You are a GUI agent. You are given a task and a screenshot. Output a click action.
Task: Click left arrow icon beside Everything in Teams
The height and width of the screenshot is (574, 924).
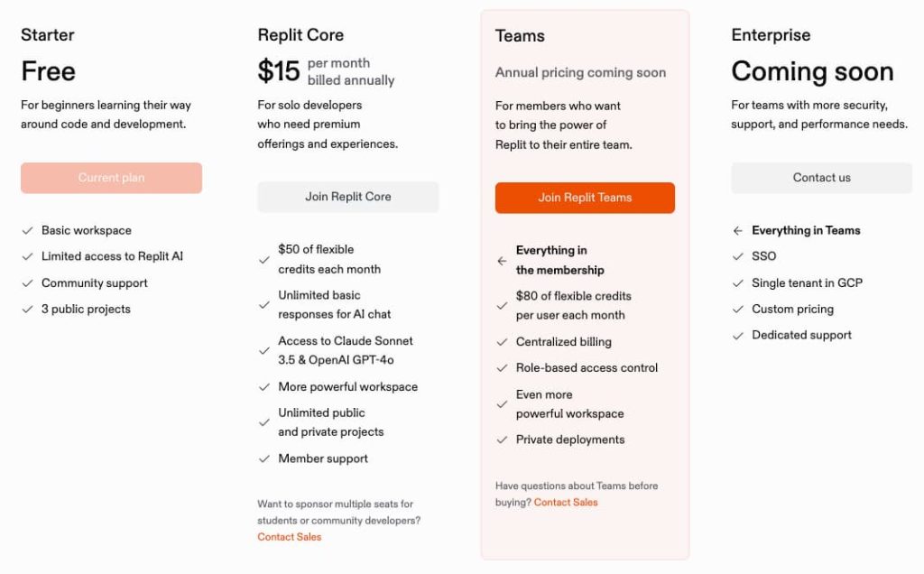click(x=738, y=231)
